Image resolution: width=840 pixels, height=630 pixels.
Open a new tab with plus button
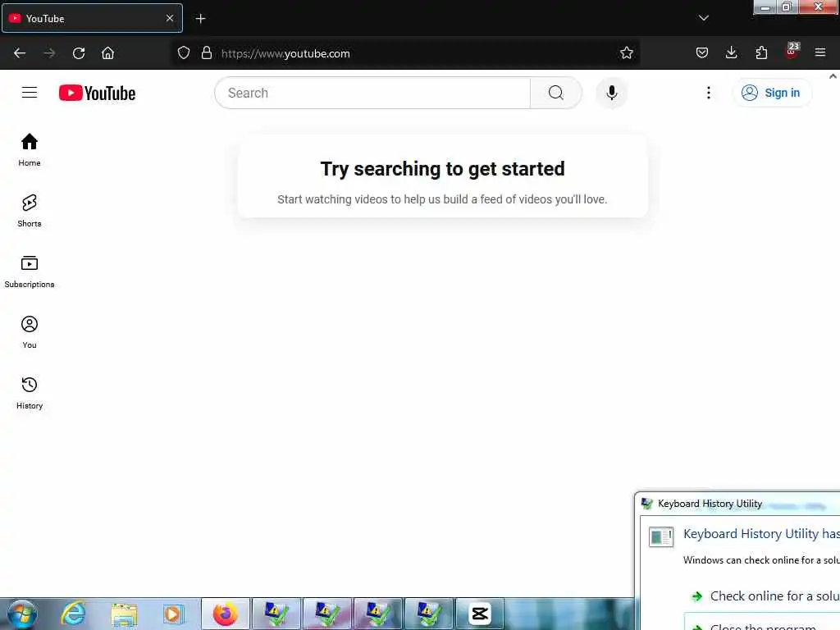pos(200,19)
